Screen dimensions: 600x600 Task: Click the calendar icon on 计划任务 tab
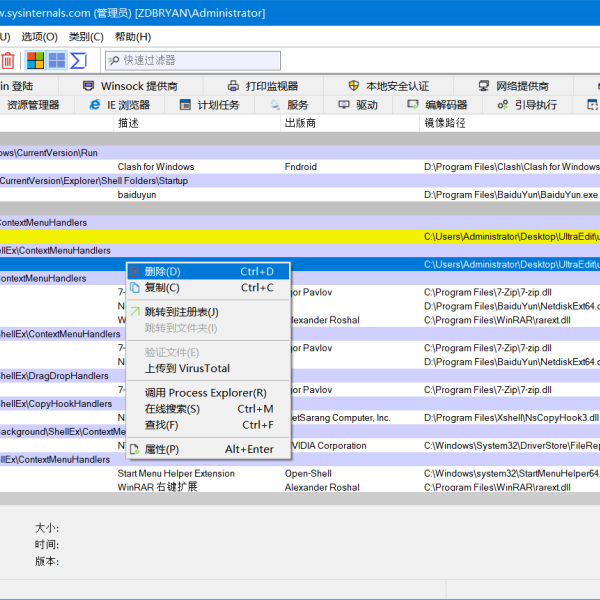(185, 104)
